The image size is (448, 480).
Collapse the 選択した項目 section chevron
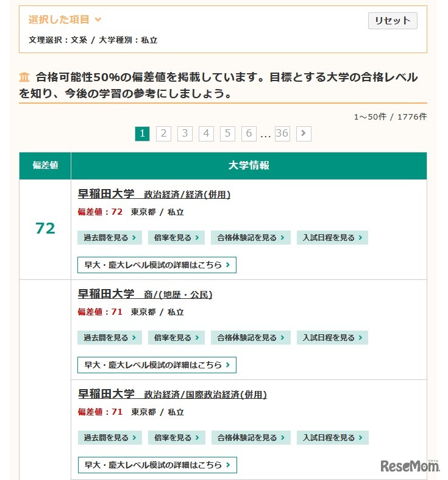(x=98, y=20)
